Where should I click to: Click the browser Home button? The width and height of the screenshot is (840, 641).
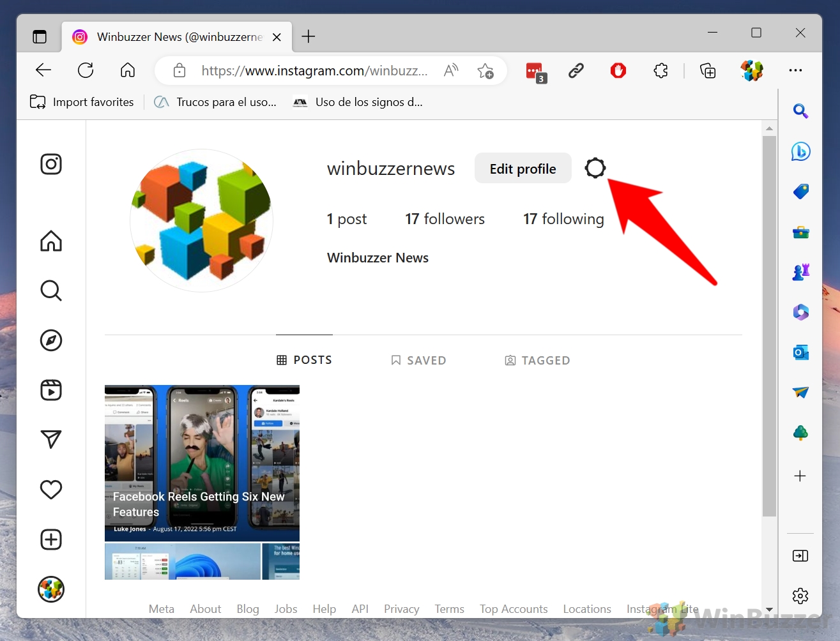[x=128, y=70]
